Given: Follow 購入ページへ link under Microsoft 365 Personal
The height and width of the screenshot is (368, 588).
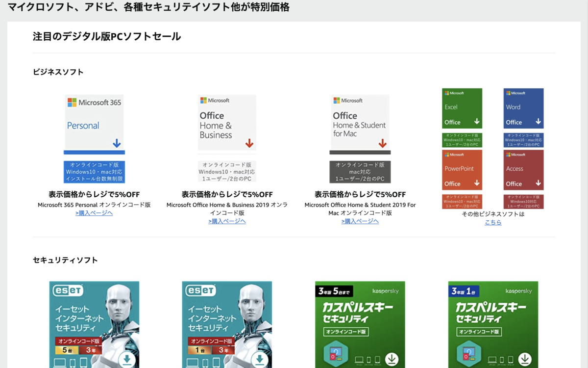Looking at the screenshot, I should [94, 213].
